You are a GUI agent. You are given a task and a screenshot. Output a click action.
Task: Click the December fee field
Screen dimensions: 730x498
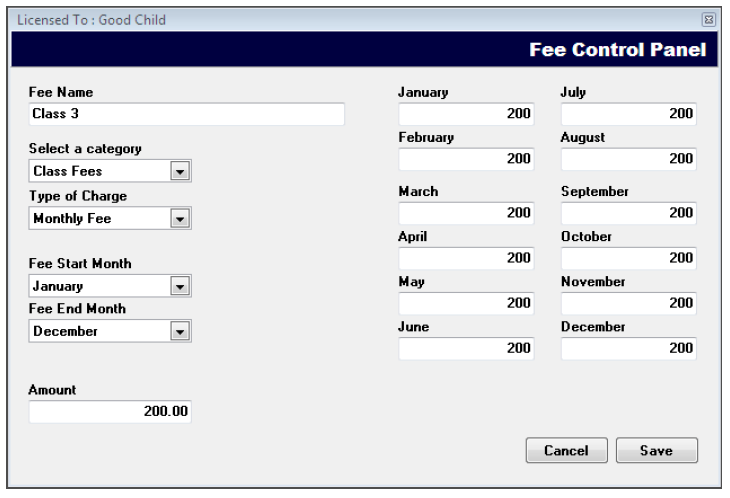(x=628, y=348)
